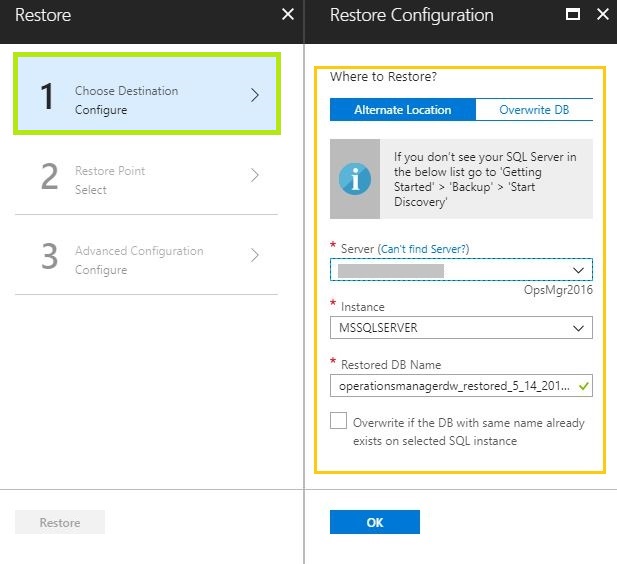Screen dimensions: 617x564
Task: Close the Restore blade
Action: click(288, 15)
